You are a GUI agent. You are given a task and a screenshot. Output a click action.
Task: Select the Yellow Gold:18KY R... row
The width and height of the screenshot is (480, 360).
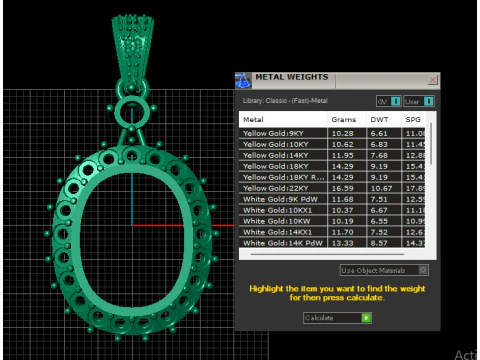pyautogui.click(x=332, y=177)
